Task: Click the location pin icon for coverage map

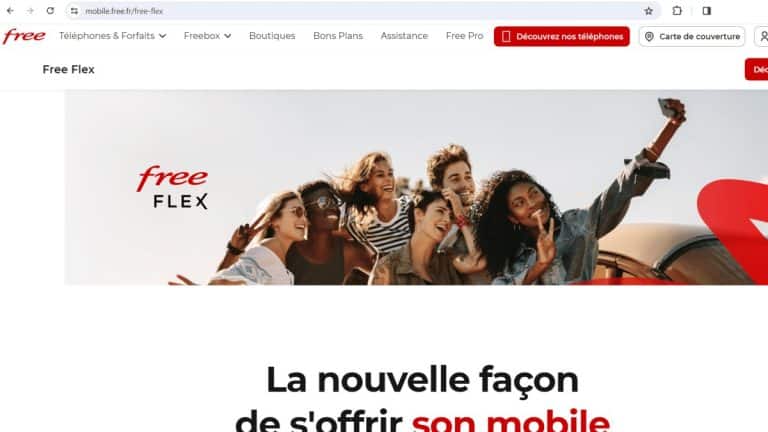Action: coord(649,37)
